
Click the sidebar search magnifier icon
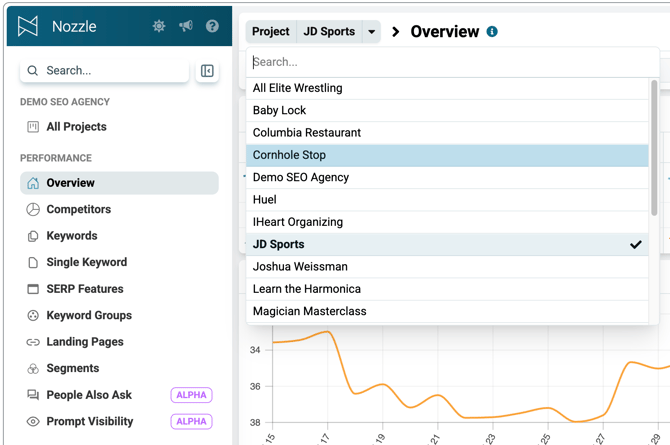32,71
